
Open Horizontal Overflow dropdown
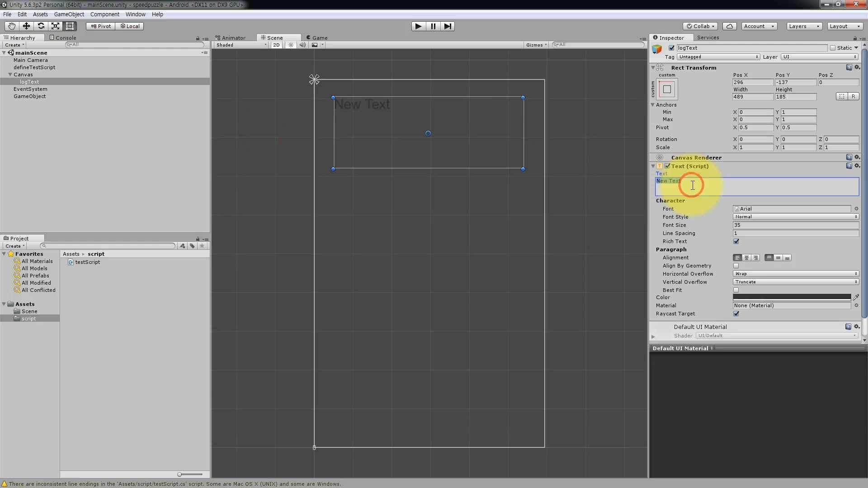[x=796, y=274]
